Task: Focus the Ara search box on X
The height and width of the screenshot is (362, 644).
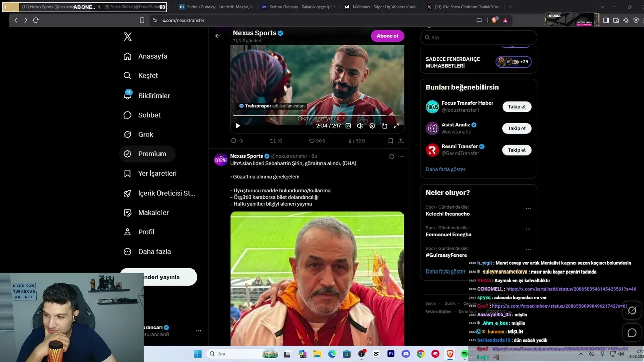Action: pyautogui.click(x=478, y=37)
